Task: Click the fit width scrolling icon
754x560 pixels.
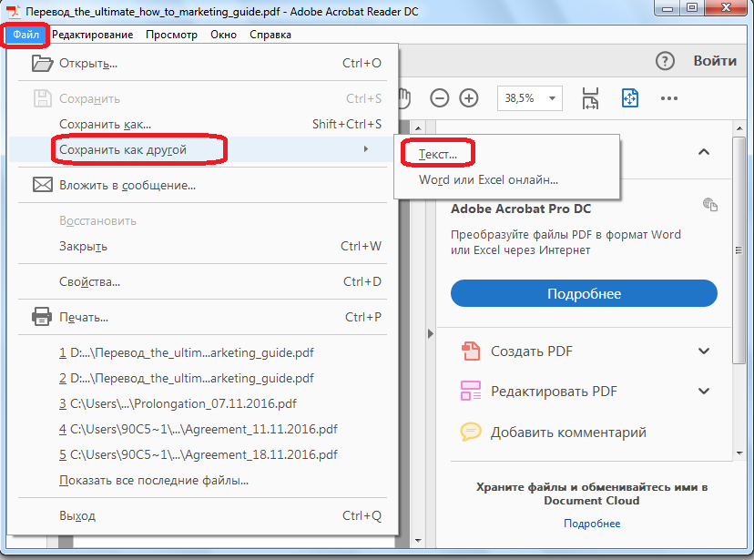Action: 590,98
